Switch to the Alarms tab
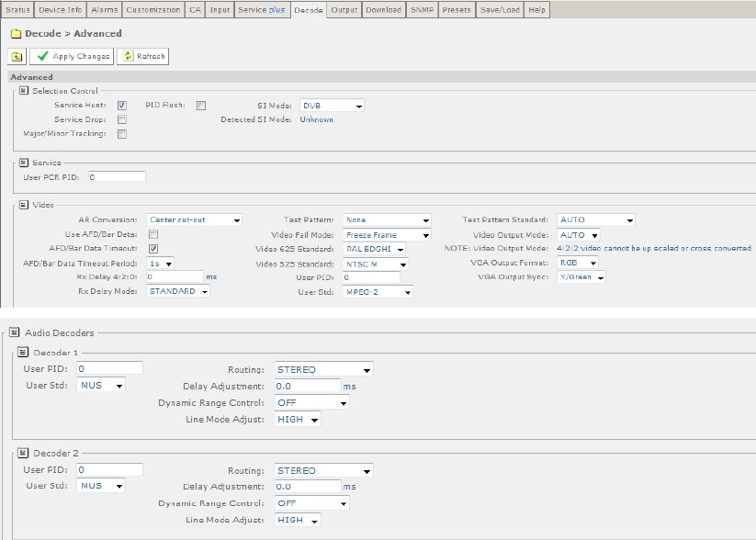Viewport: 756px width, 540px height. point(104,10)
